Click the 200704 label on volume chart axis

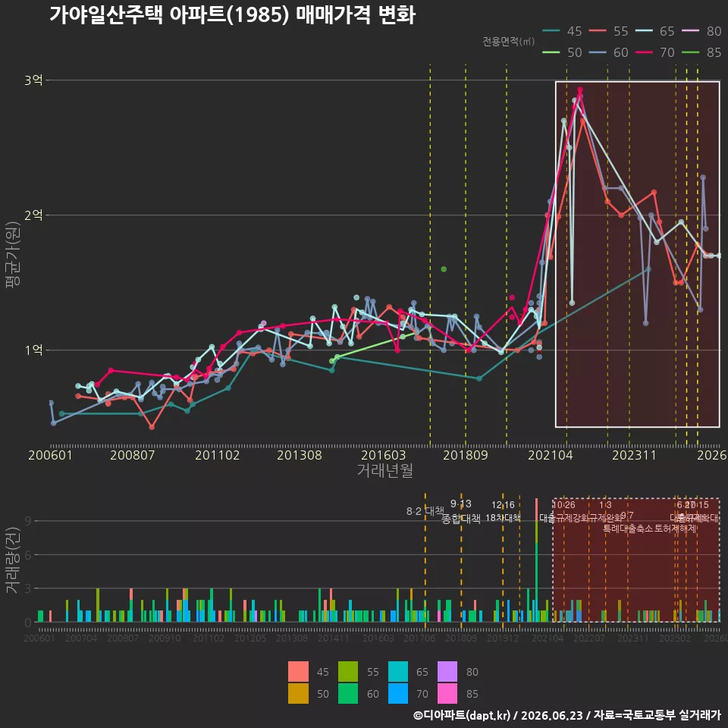tap(81, 639)
